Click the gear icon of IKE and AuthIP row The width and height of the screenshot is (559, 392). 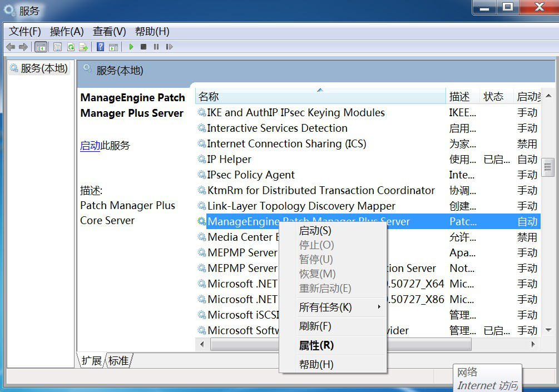pos(202,113)
